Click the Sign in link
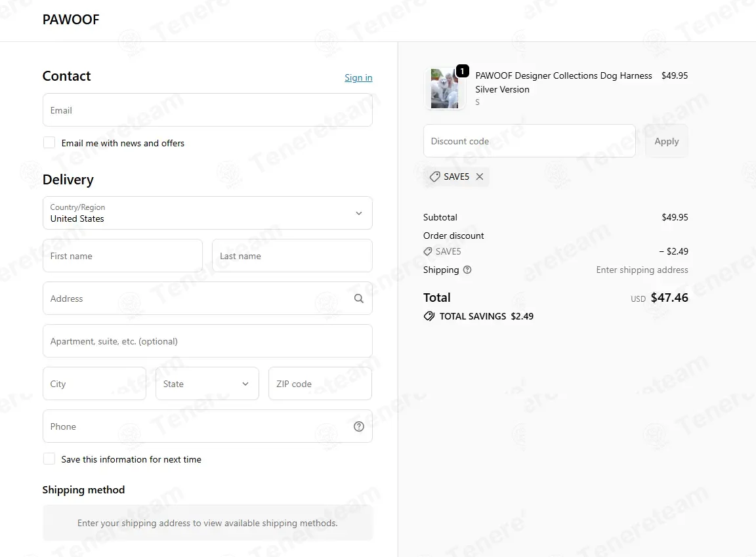 [x=358, y=77]
